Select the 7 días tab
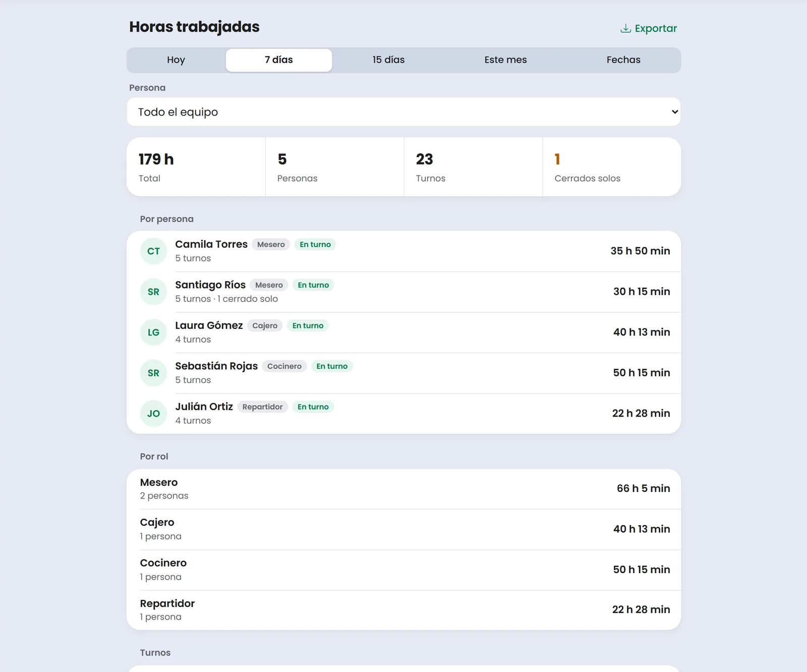This screenshot has width=807, height=672. click(279, 60)
